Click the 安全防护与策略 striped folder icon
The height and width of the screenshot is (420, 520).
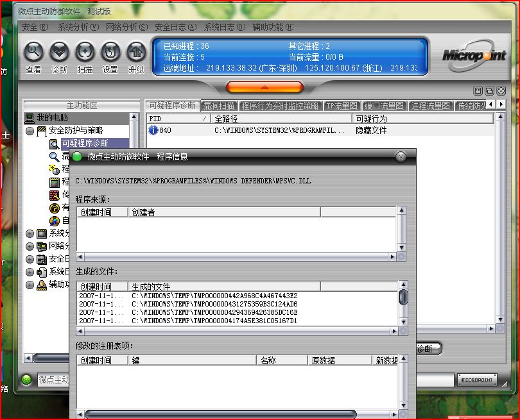pos(42,131)
